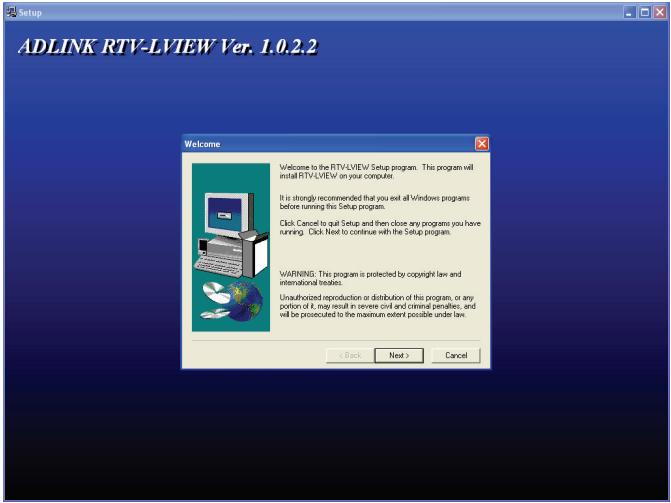This screenshot has height=503, width=671.
Task: Open the Setup window system menu icon
Action: coord(12,12)
